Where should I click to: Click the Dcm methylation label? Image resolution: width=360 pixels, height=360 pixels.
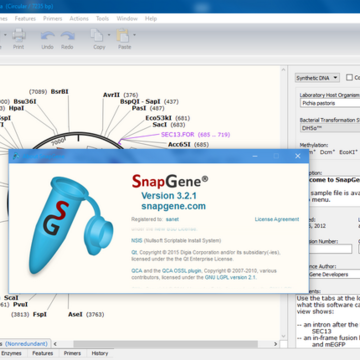328,152
